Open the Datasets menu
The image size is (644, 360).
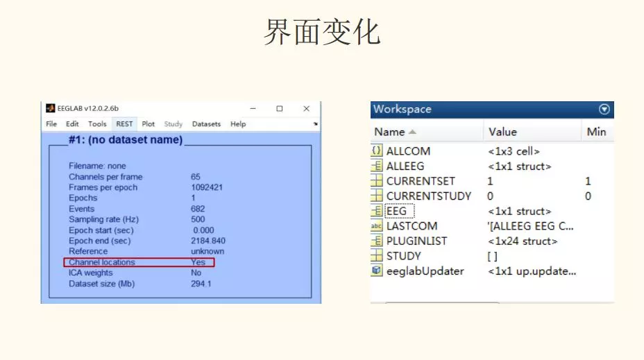coord(206,124)
